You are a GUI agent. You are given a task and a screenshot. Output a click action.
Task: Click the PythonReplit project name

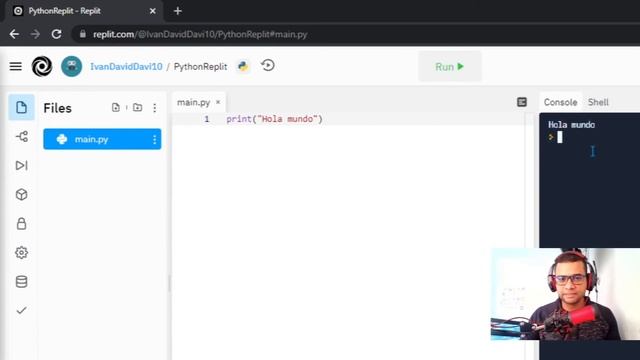coord(200,67)
